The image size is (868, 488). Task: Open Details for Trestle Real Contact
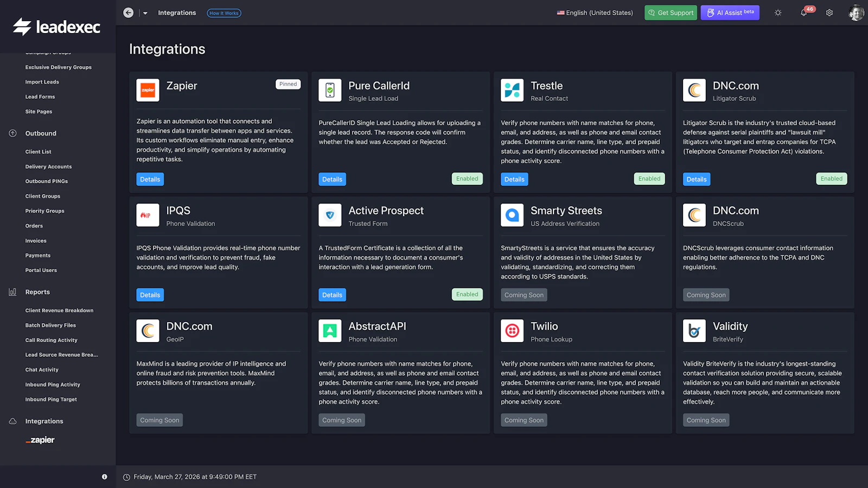point(514,179)
